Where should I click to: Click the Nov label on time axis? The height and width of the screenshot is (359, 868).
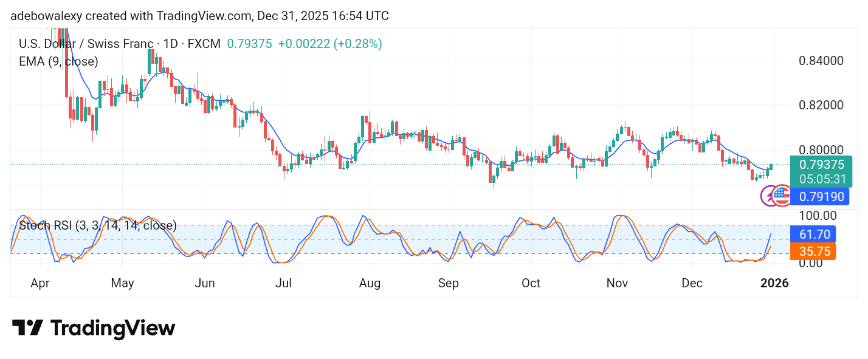617,283
